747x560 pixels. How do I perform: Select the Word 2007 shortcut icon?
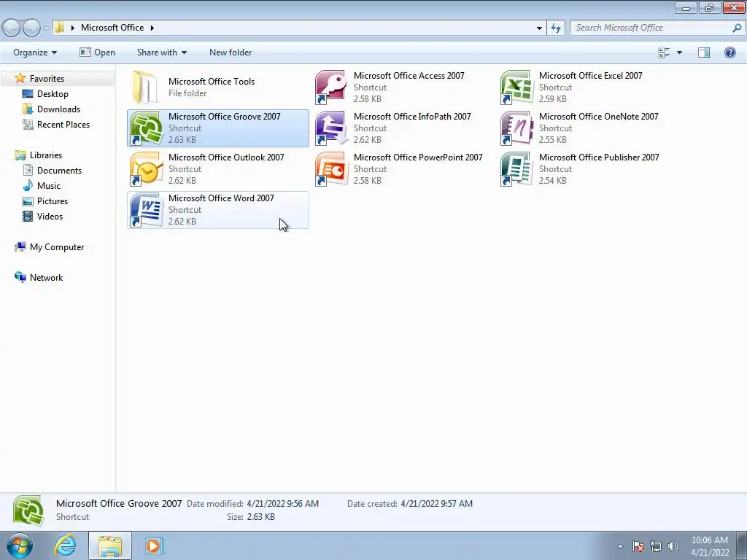pos(146,210)
